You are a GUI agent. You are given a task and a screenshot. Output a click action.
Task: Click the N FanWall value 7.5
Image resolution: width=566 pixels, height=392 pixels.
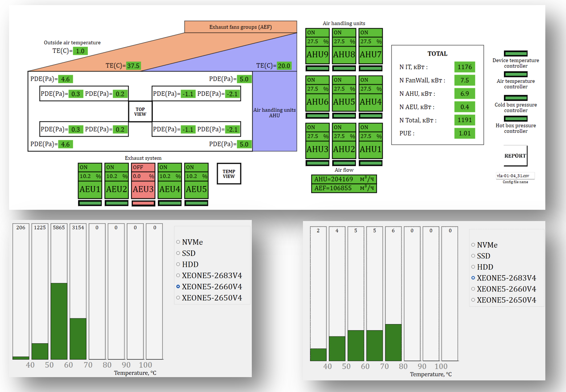tap(465, 81)
